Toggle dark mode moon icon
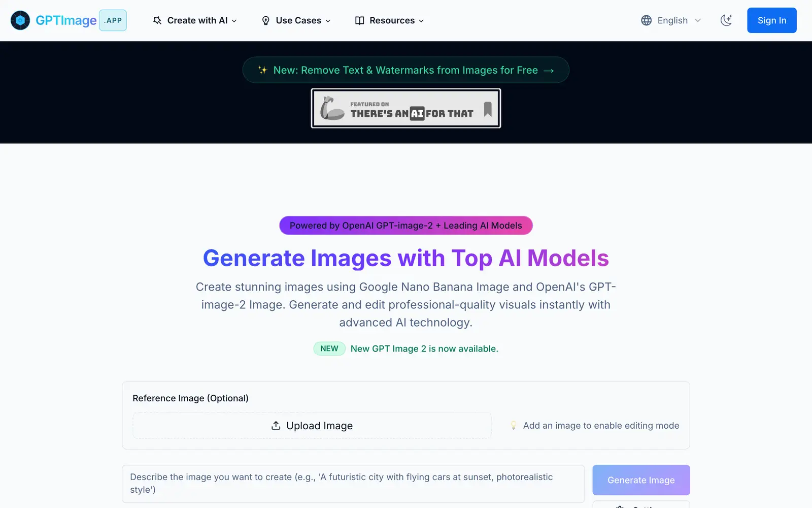Viewport: 812px width, 508px height. (x=726, y=20)
